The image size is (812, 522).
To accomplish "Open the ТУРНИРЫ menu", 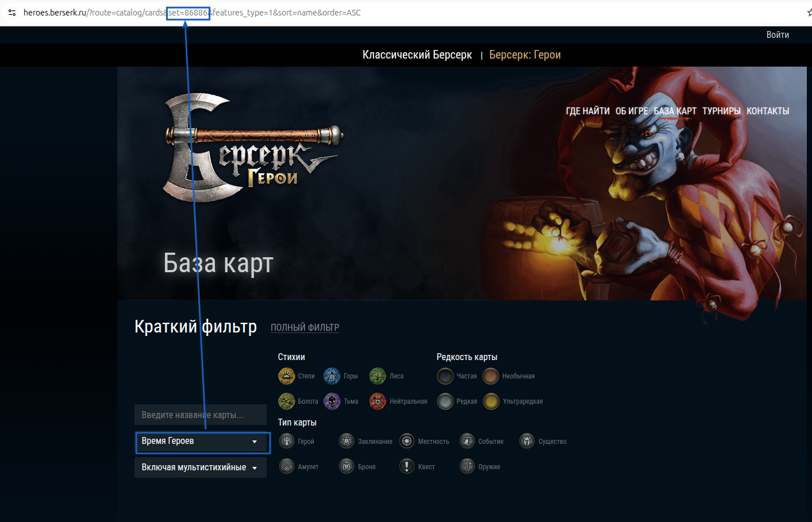I will tap(721, 111).
